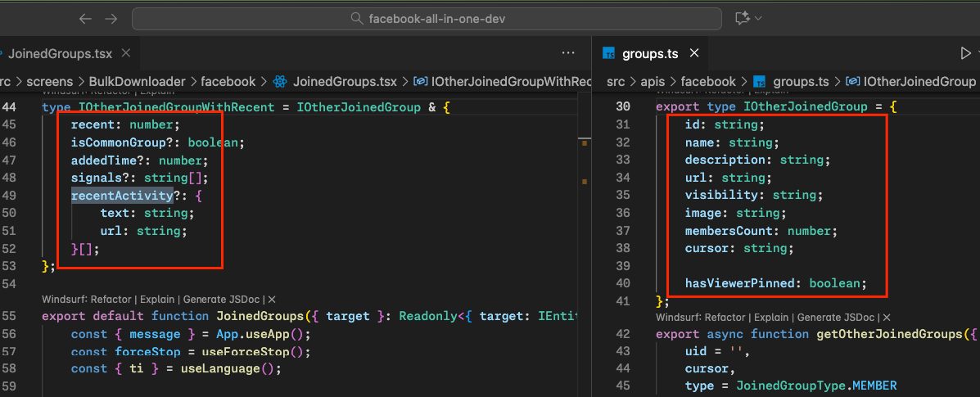Screen dimensions: 980x397
Task: Click the 'hasViewerPinned' property name
Action: pos(740,283)
